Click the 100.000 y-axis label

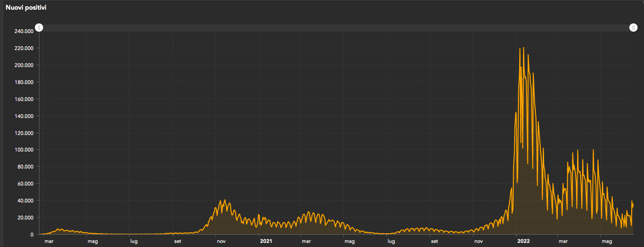tap(24, 150)
